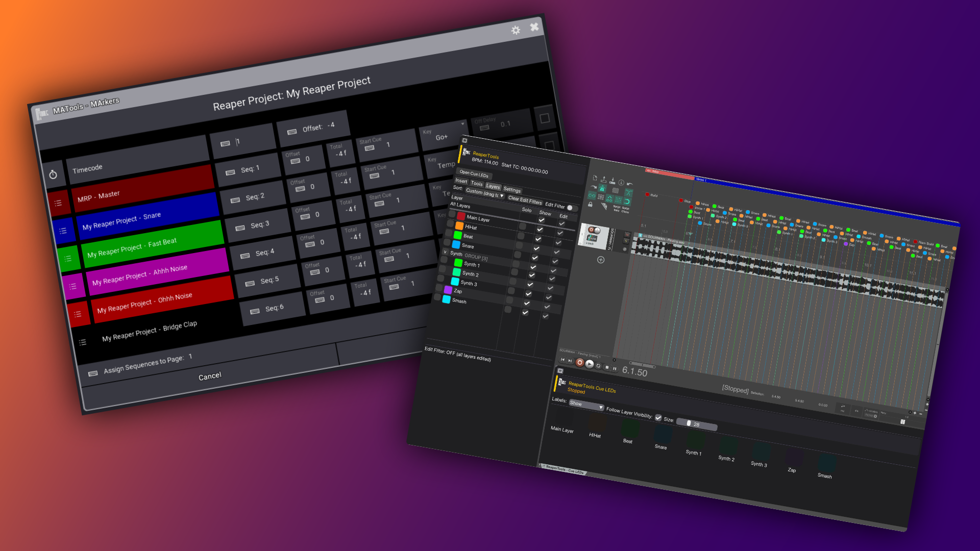Toggle the snap magnet icon in Reaper toolbar

(x=627, y=202)
